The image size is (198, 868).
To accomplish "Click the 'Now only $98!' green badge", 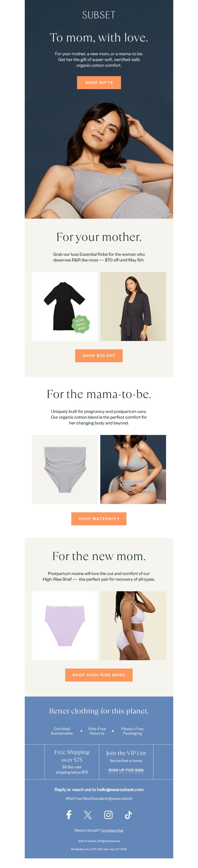I will click(81, 324).
